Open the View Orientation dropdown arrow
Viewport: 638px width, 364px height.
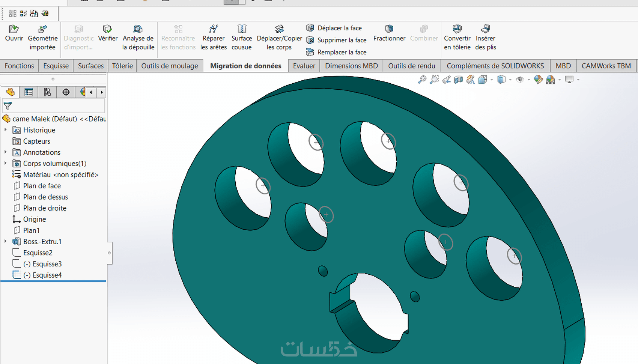(x=491, y=80)
